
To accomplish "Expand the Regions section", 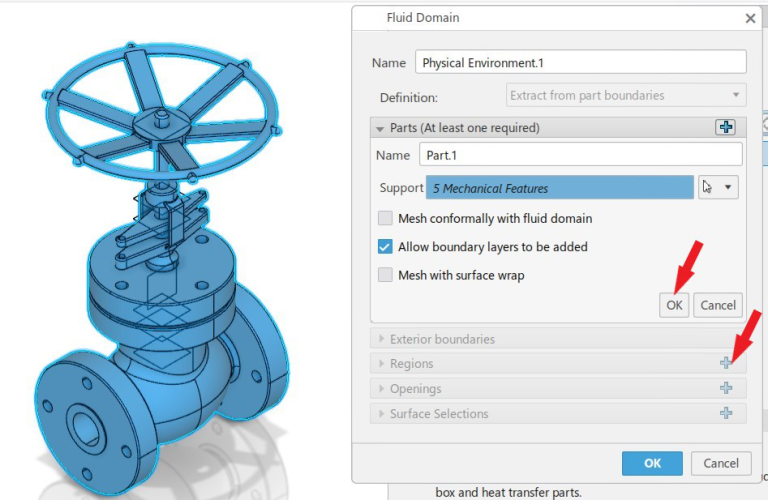I will [381, 363].
